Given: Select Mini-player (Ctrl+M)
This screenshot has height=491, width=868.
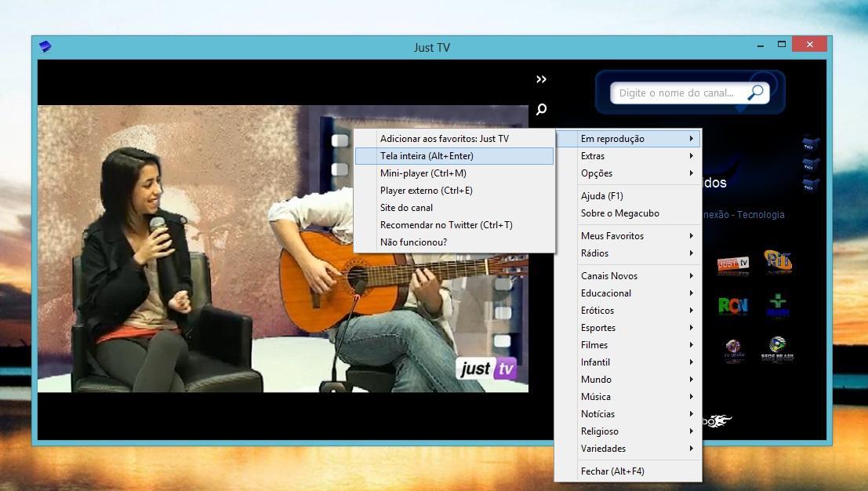Looking at the screenshot, I should [x=454, y=173].
